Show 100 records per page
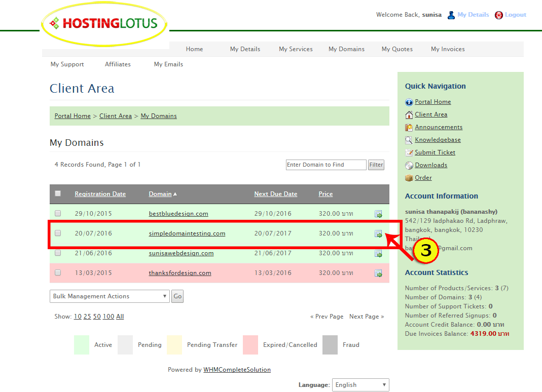 (109, 317)
